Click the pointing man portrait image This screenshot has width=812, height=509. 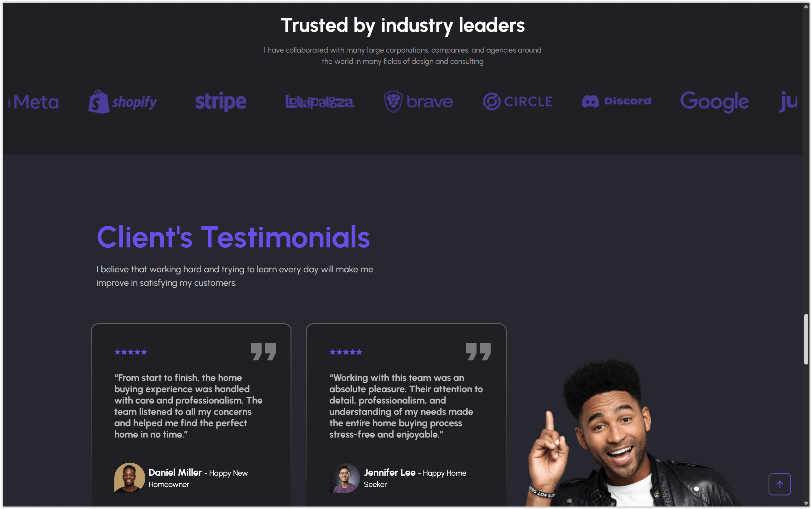pyautogui.click(x=623, y=433)
